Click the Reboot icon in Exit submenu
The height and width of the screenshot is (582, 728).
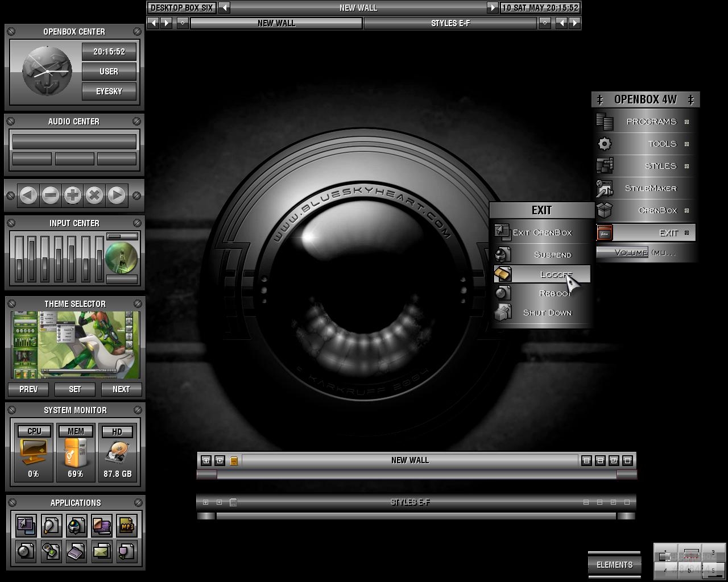[x=502, y=293]
